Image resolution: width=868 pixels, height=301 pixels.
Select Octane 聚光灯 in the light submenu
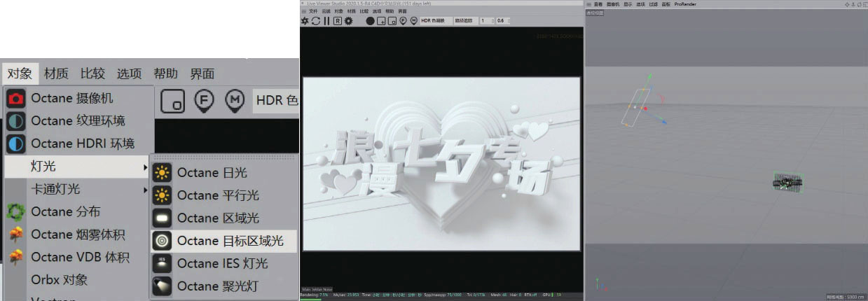224,286
